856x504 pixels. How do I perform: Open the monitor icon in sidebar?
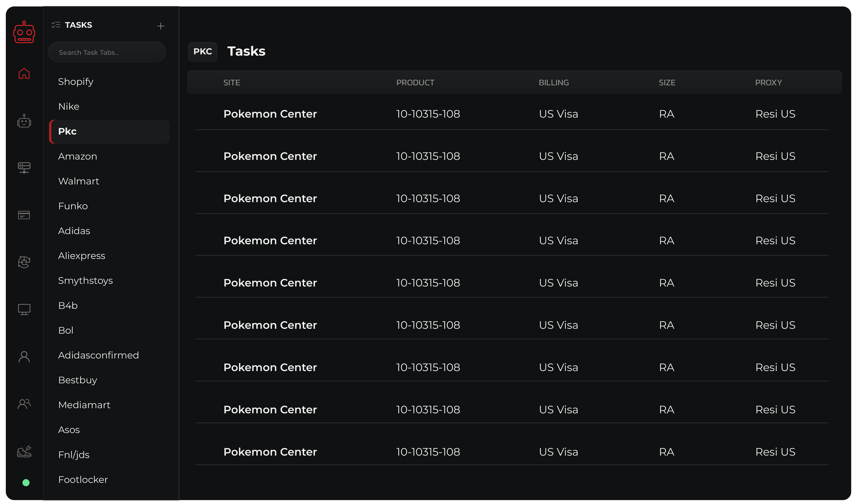coord(24,309)
